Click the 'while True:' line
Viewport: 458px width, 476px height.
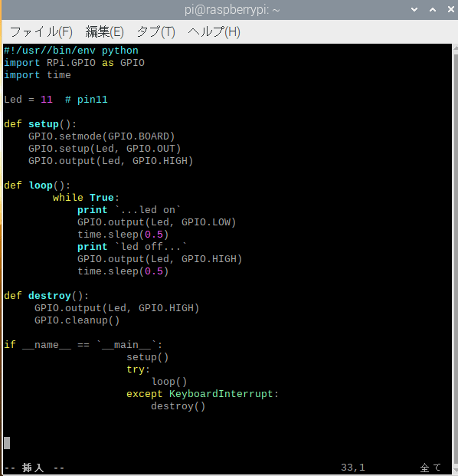pyautogui.click(x=86, y=198)
